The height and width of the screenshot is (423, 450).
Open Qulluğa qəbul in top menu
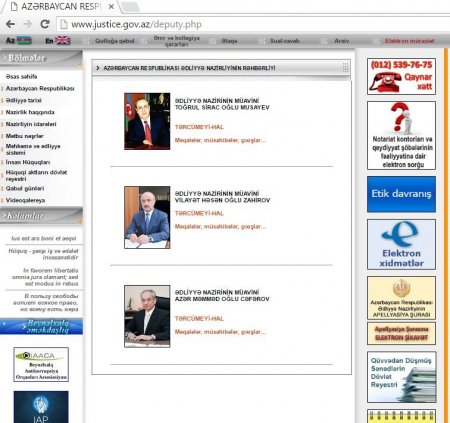point(115,41)
